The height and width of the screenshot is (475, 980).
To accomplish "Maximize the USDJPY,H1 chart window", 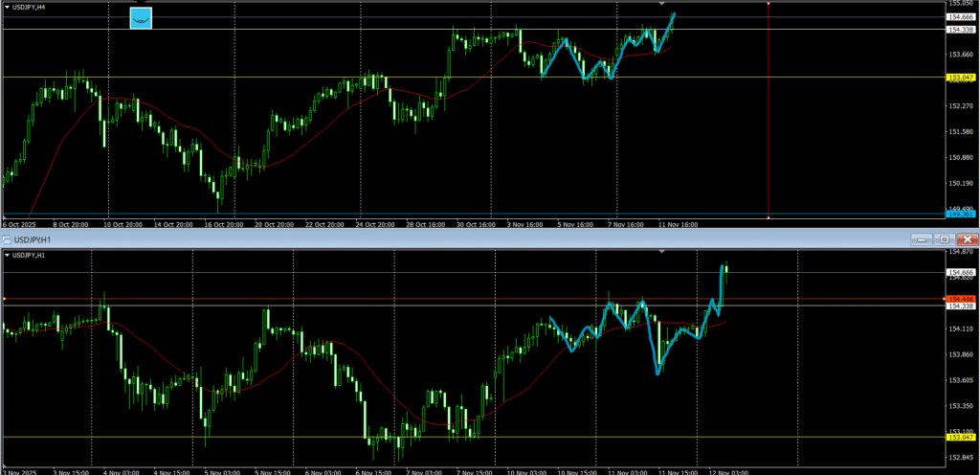I will click(946, 238).
